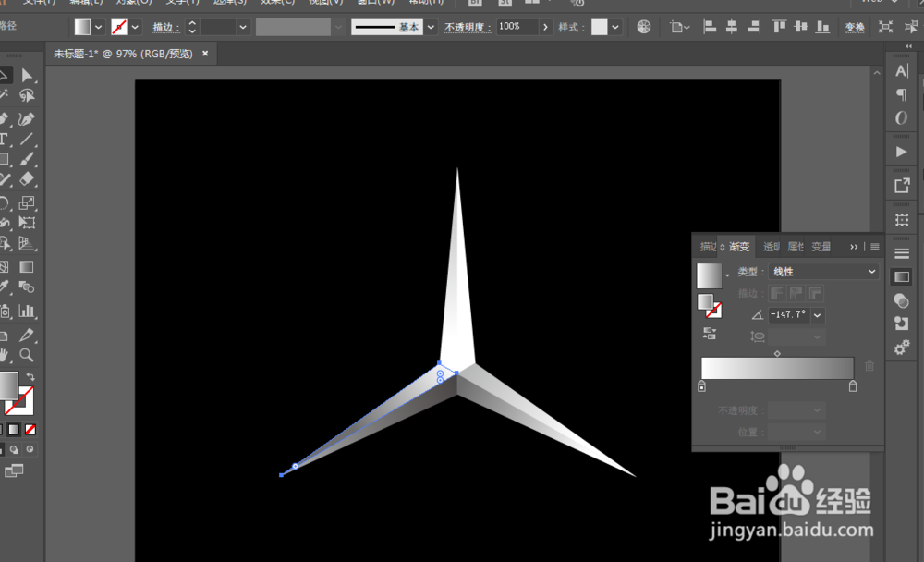Image resolution: width=924 pixels, height=562 pixels.
Task: Change screen mode button in toolbar
Action: (x=14, y=470)
